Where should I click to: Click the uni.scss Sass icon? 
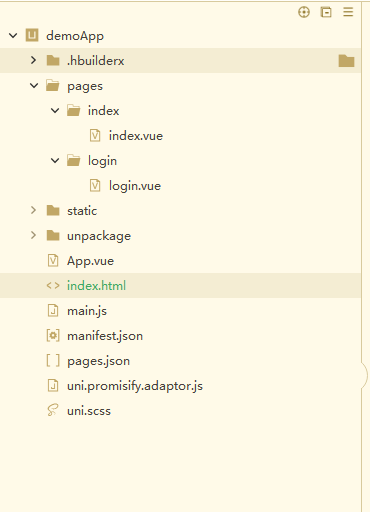click(53, 410)
